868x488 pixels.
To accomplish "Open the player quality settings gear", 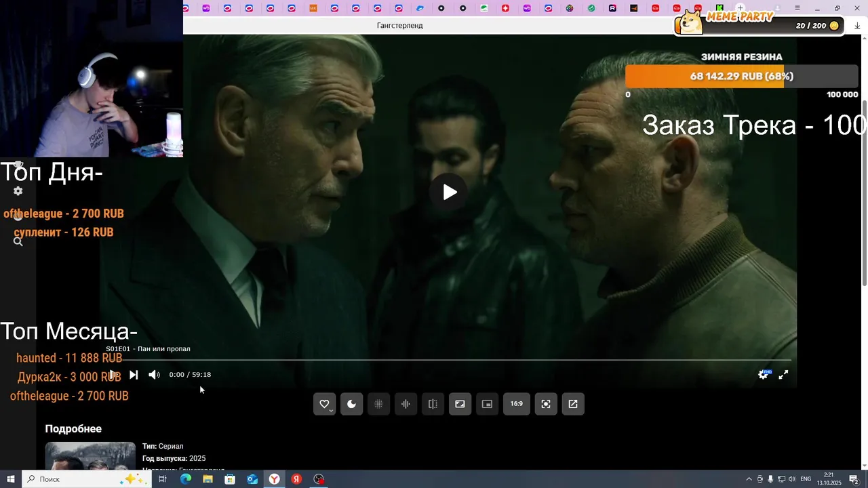I will 764,374.
